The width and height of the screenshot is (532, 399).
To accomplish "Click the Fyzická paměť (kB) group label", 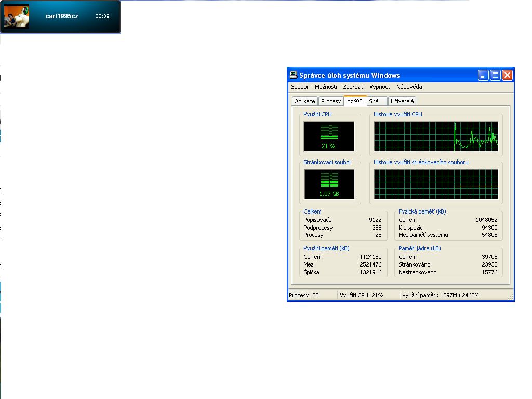I will point(422,211).
